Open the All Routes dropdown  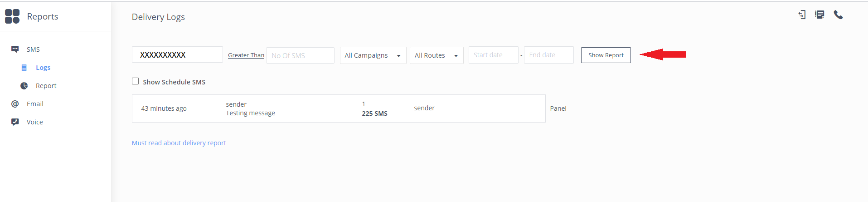436,55
